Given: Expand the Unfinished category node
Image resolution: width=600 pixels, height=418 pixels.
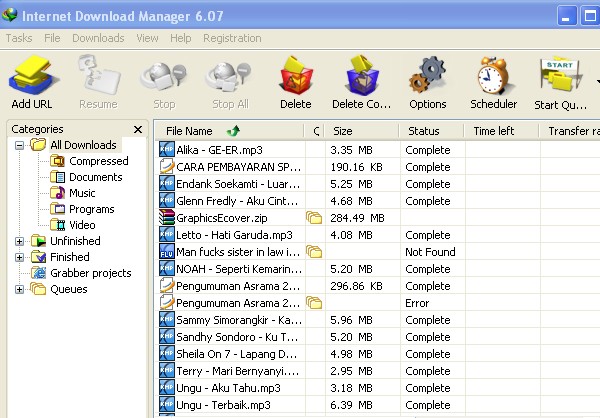Looking at the screenshot, I should (19, 241).
